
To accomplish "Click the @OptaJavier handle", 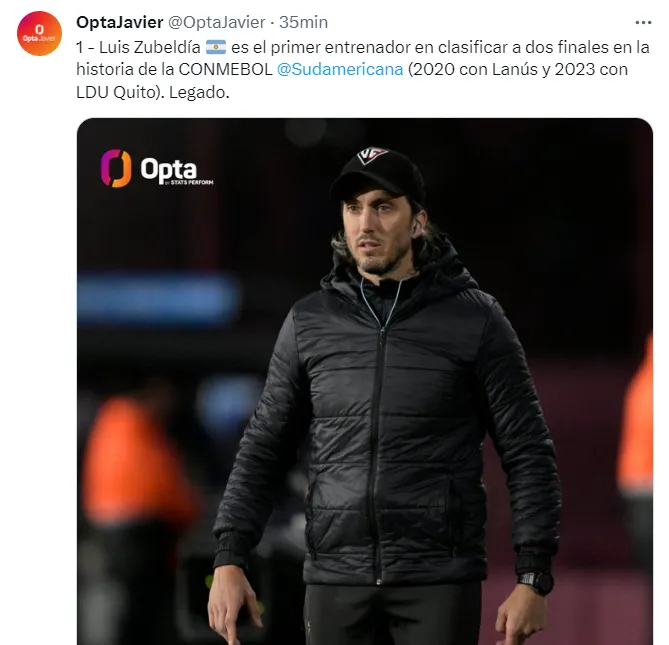I will [216, 22].
